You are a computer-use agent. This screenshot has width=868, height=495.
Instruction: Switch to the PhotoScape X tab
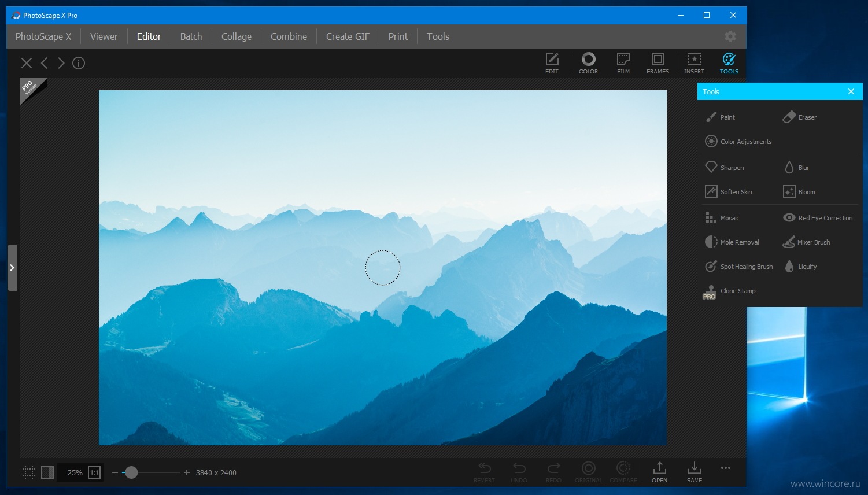[43, 36]
